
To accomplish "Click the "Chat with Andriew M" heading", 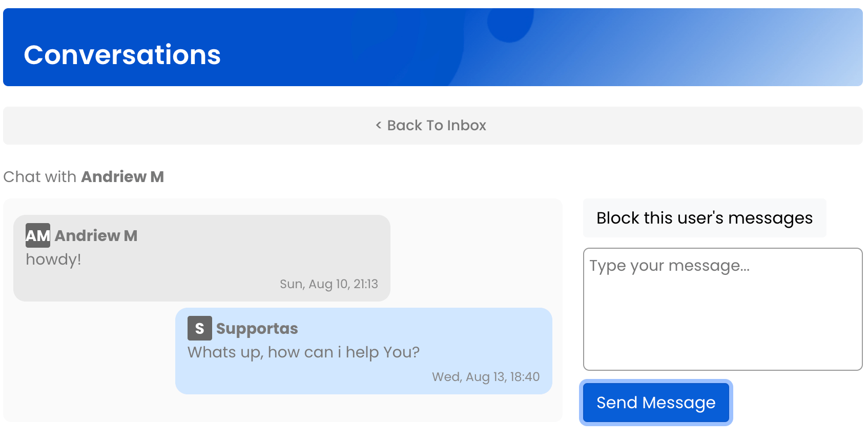I will click(x=84, y=177).
